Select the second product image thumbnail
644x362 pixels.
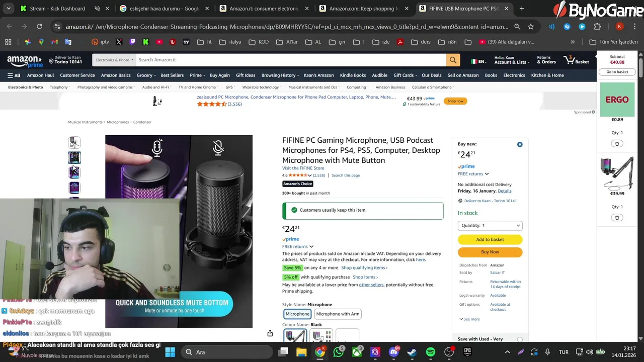coord(74,158)
